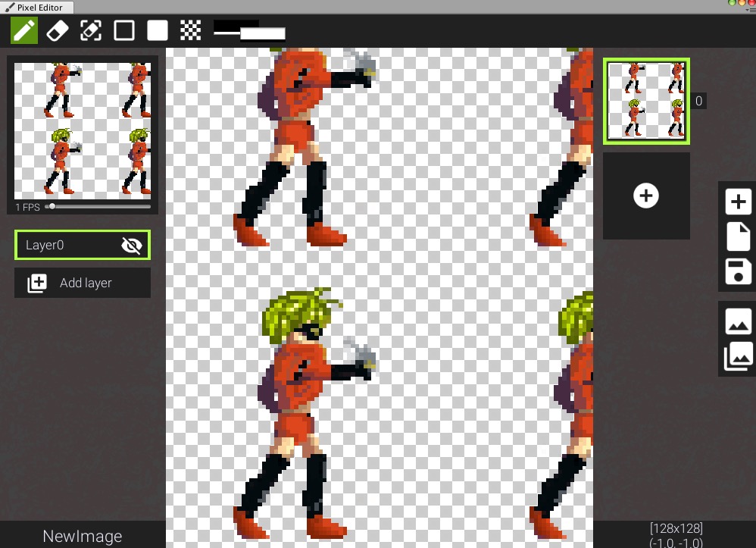Add a new frame with plus circle

coord(646,196)
